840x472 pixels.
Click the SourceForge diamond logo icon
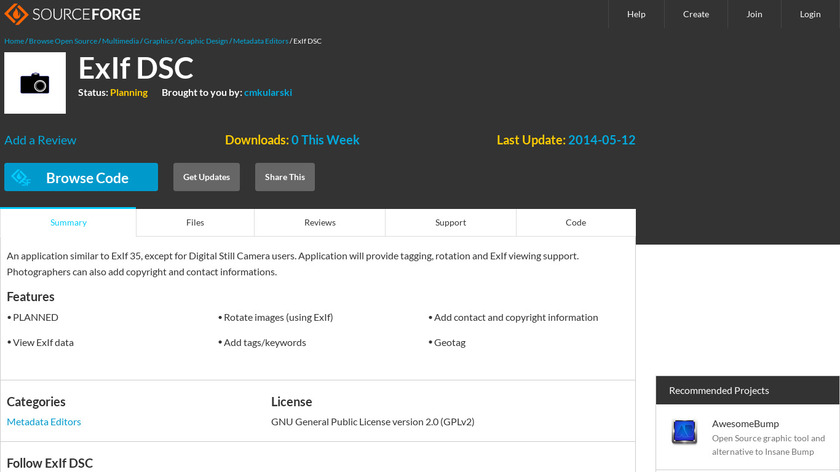coord(16,14)
